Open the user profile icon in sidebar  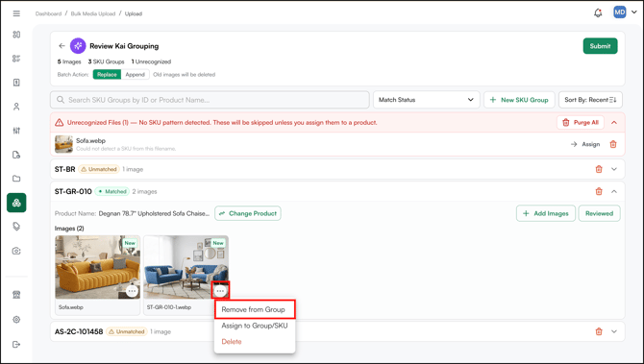(x=16, y=107)
